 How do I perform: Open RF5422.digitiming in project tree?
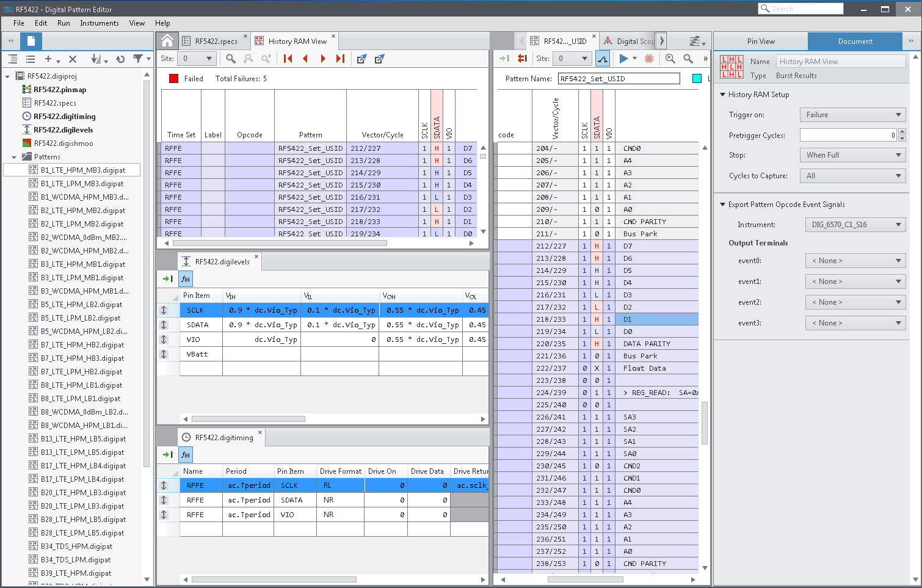pyautogui.click(x=64, y=117)
